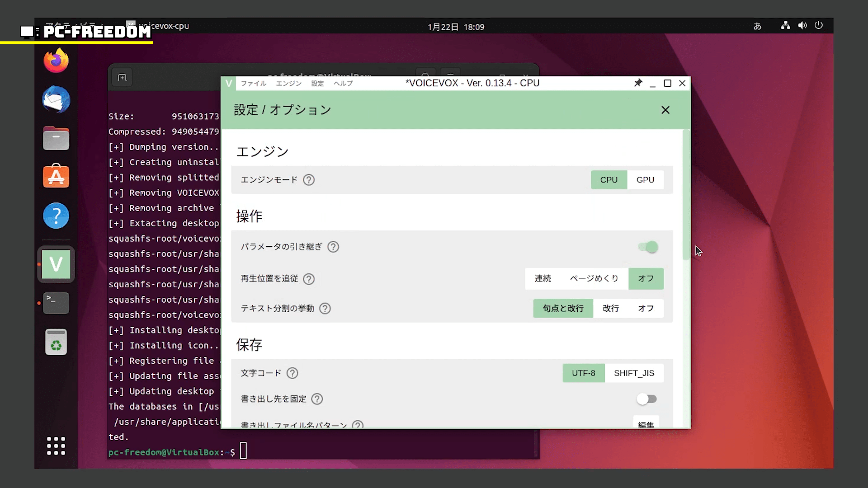Viewport: 868px width, 488px height.
Task: Choose SHIFT_JIS character encoding
Action: (x=634, y=373)
